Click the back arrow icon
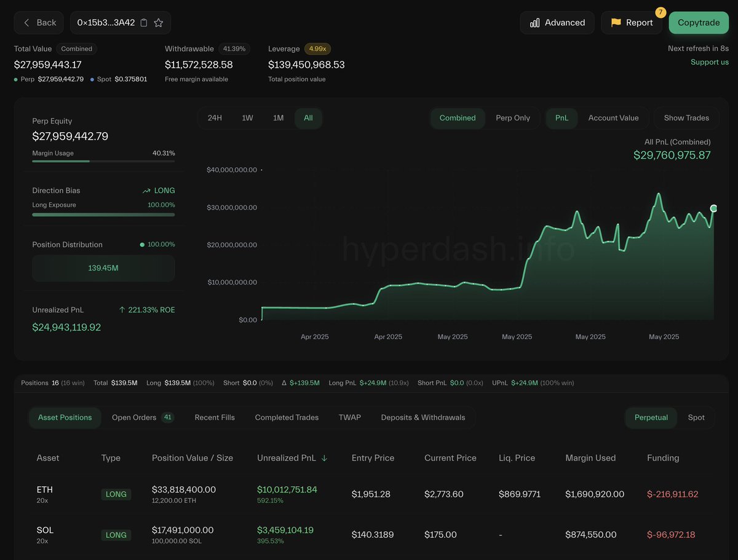 click(x=26, y=23)
